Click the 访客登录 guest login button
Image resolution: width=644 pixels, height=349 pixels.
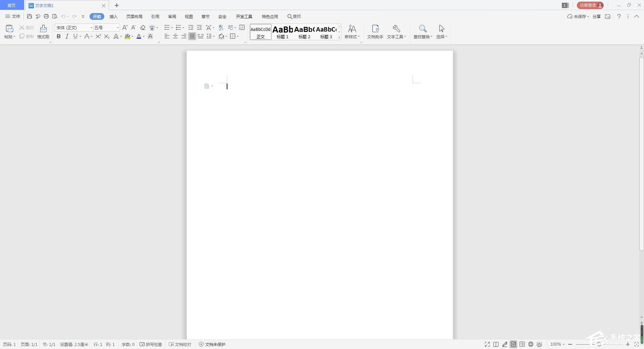click(x=590, y=5)
